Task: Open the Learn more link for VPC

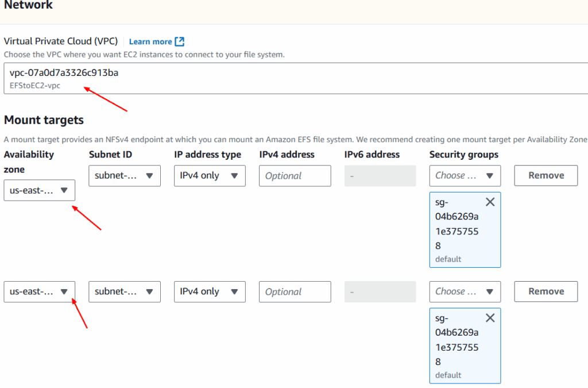Action: (150, 41)
